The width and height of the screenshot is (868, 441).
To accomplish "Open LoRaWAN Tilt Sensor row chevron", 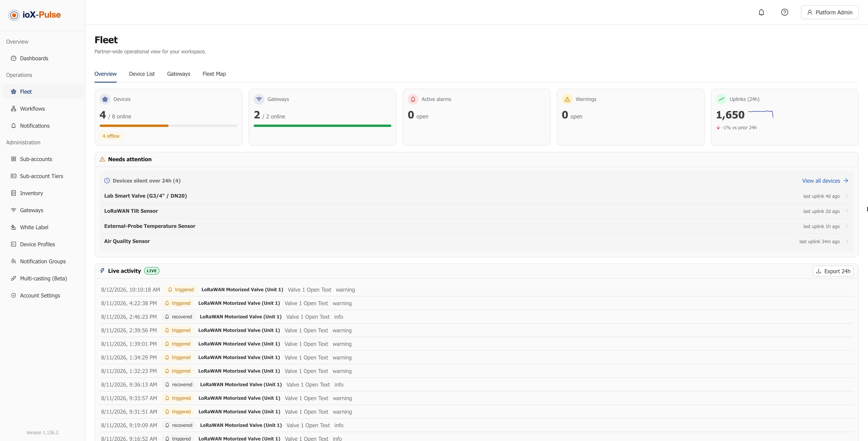I will coord(847,211).
